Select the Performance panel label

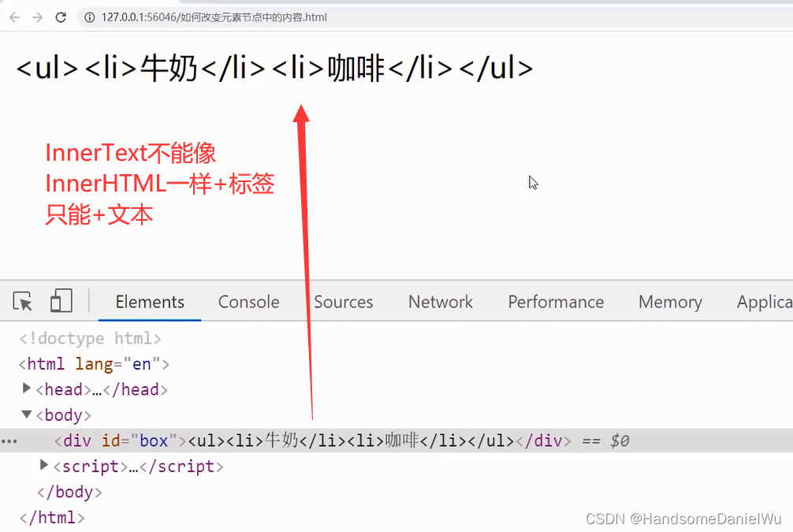click(x=556, y=301)
